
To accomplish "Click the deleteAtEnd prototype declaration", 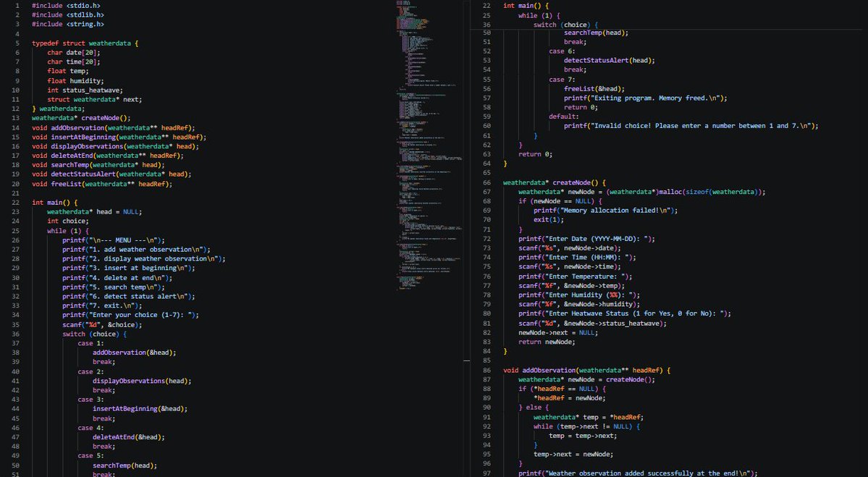I will click(107, 156).
